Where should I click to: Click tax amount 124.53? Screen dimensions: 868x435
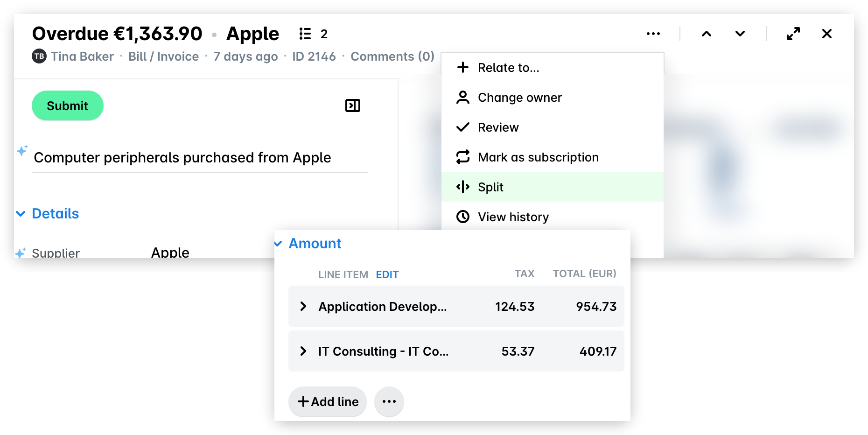515,306
